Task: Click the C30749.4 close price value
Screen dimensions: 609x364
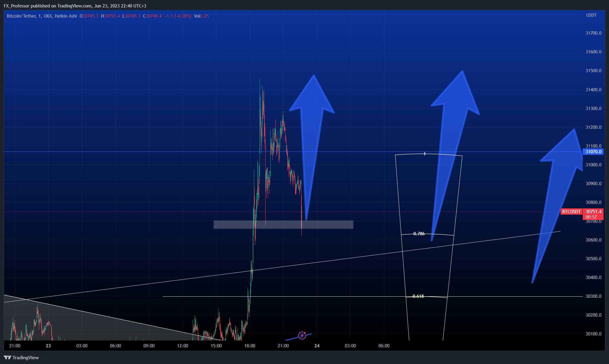Action: (152, 16)
